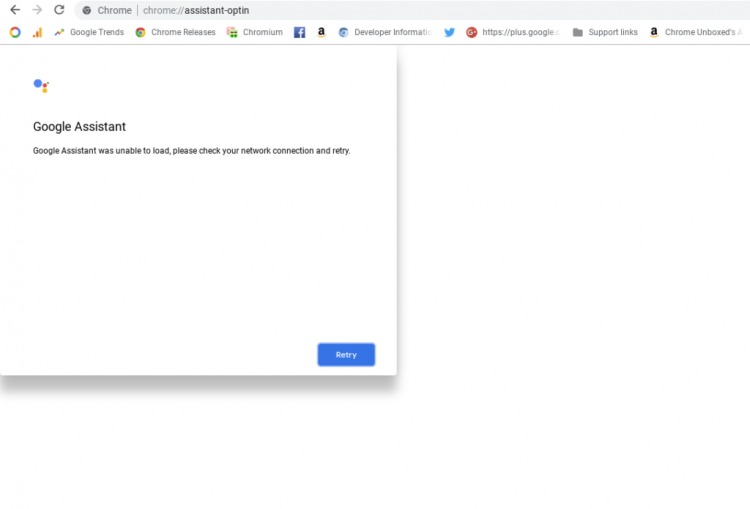Open the Developer Information bookmark
This screenshot has height=509, width=750.
[x=385, y=32]
